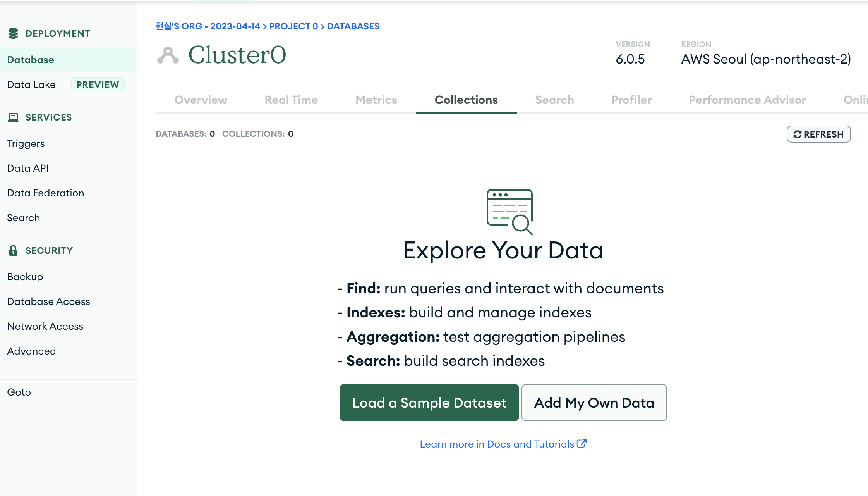Select Advanced under Security
Screen dimensions: 868x496
[32, 351]
